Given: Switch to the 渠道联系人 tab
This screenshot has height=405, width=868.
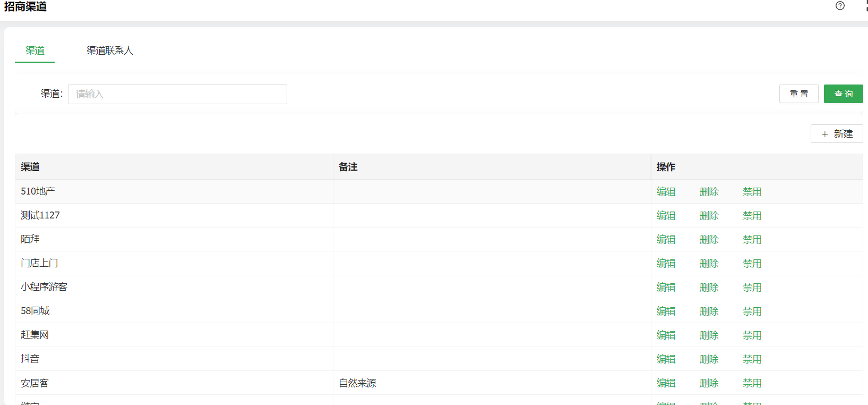Looking at the screenshot, I should pyautogui.click(x=110, y=50).
